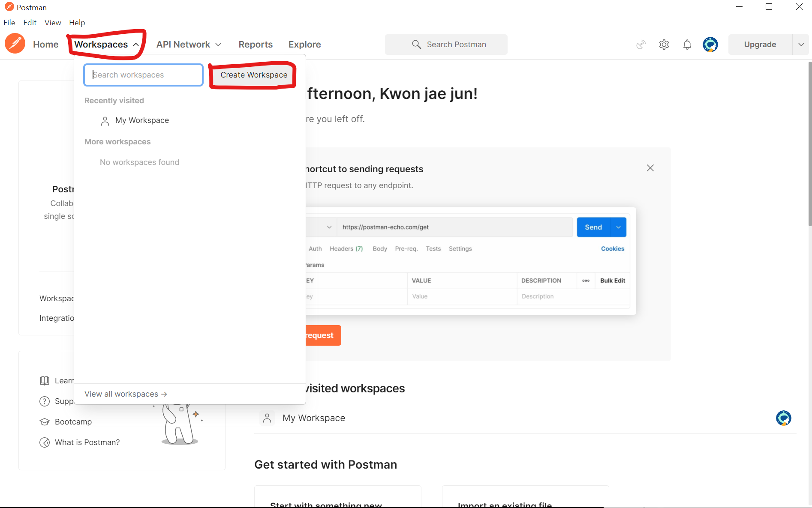Viewport: 812px width, 508px height.
Task: Select the Body tab
Action: click(x=380, y=249)
